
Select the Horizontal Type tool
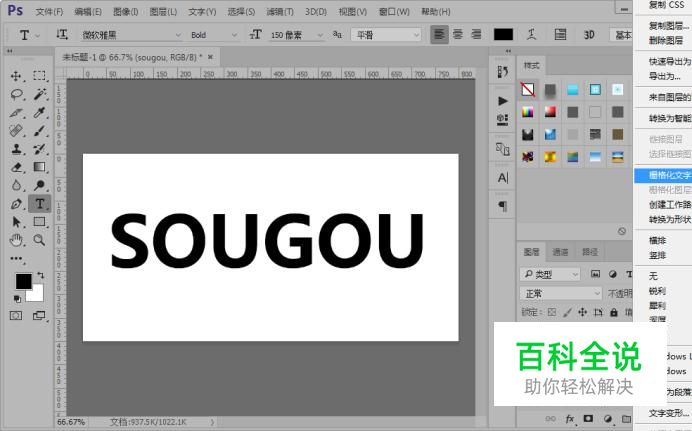[x=39, y=204]
